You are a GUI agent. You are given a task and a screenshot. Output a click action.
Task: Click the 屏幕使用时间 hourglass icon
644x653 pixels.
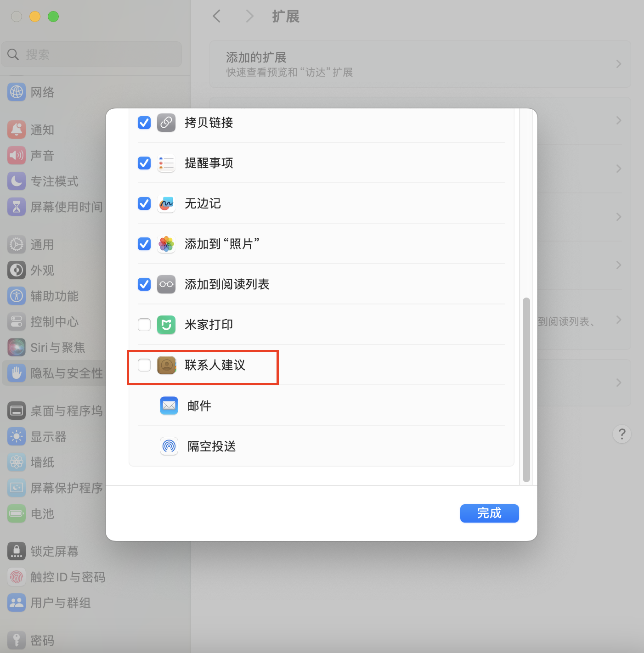(17, 207)
